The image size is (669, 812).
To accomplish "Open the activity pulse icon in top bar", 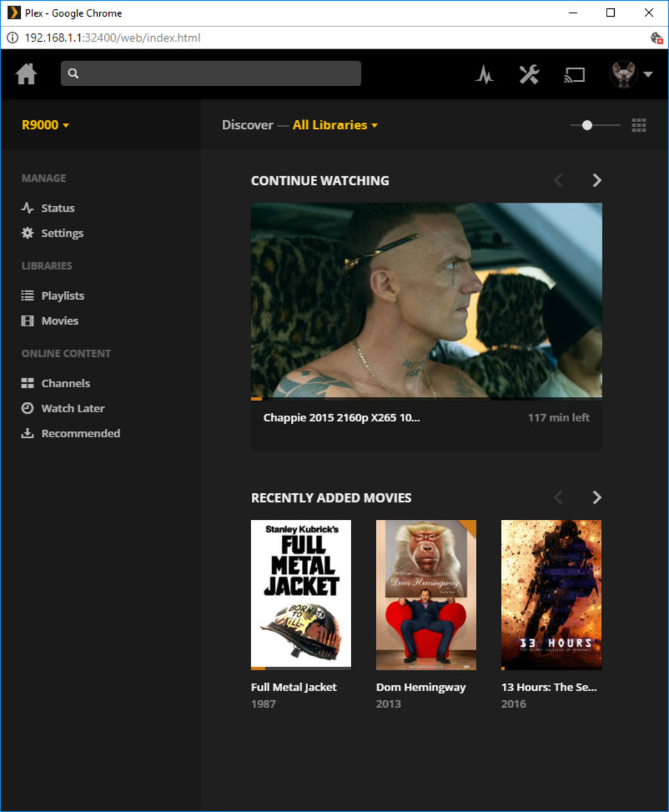I will 484,74.
